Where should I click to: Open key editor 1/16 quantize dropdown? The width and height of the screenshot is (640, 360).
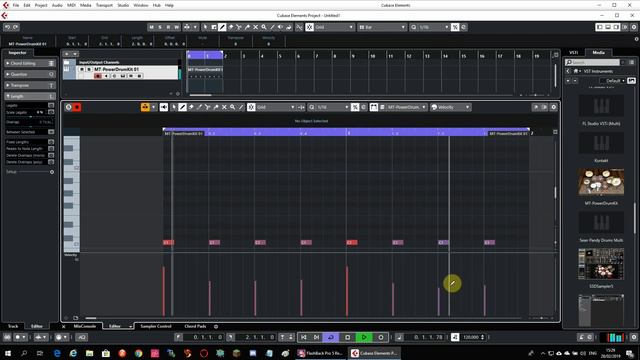(332, 107)
